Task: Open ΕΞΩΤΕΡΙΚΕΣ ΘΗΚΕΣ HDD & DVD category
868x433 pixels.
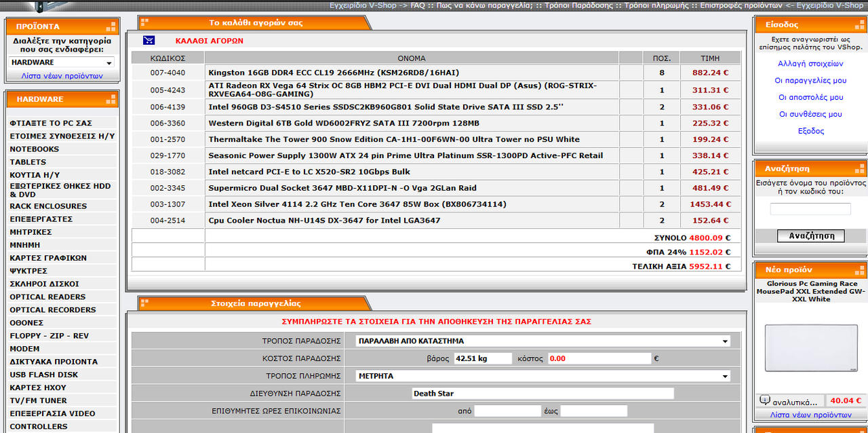Action: click(60, 190)
